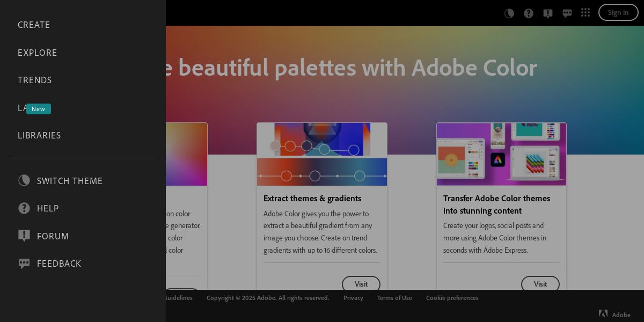Open CREATE in the side menu
The height and width of the screenshot is (322, 644).
pyautogui.click(x=34, y=25)
